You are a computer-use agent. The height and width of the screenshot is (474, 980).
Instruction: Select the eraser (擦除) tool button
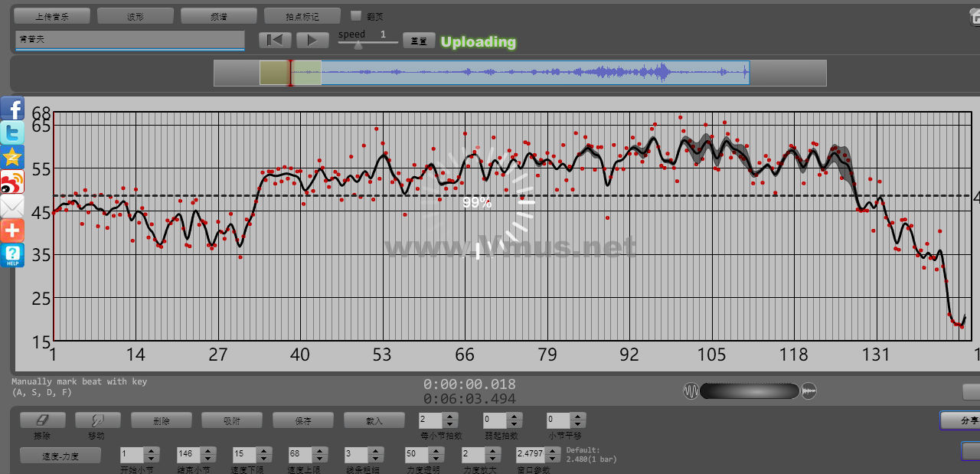click(x=42, y=420)
